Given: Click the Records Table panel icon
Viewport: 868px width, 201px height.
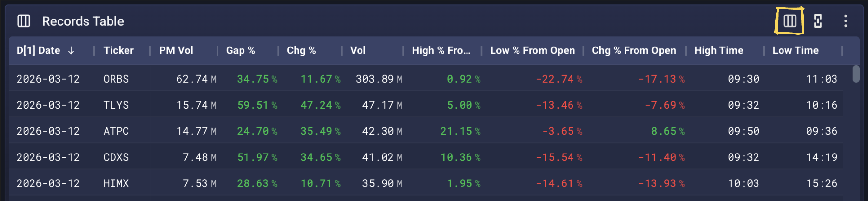Looking at the screenshot, I should [x=24, y=21].
